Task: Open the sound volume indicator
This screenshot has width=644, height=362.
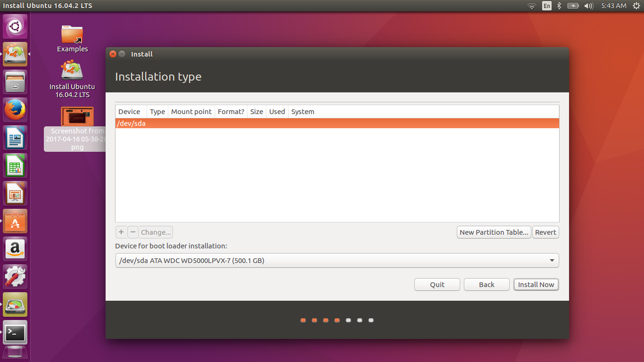Action: click(588, 6)
